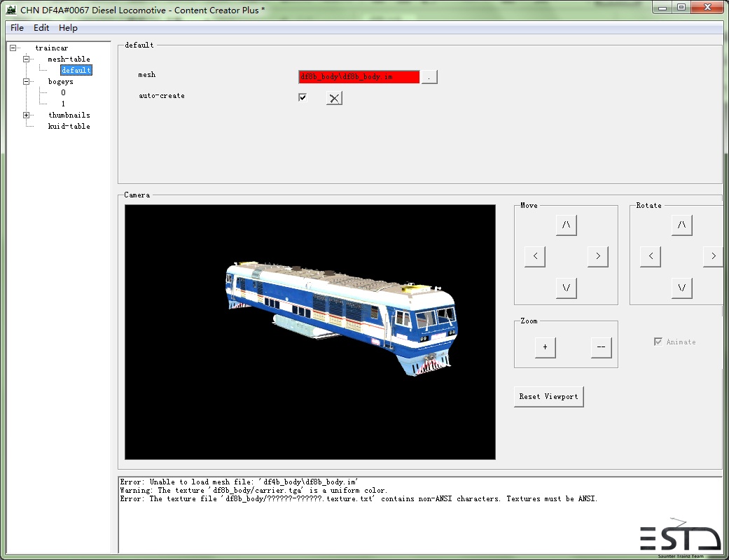The width and height of the screenshot is (729, 560).
Task: Collapse the traincar root node
Action: pos(13,48)
